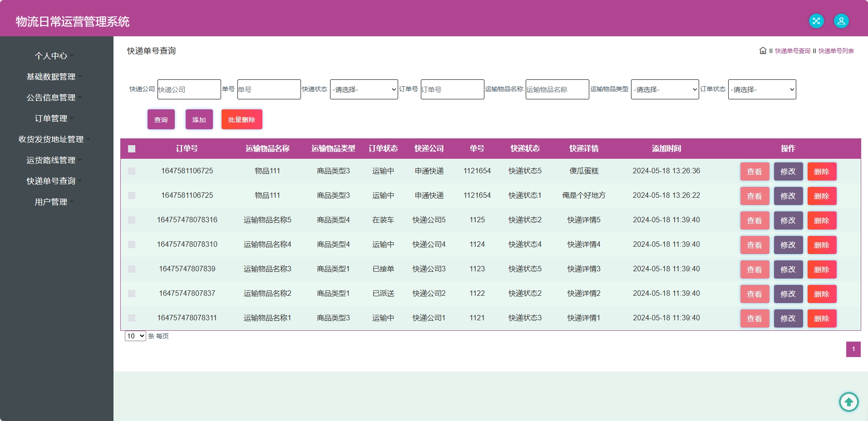Screen dimensions: 868x421
Task: Expand the 运货路线管理 sidebar menu
Action: (x=54, y=160)
